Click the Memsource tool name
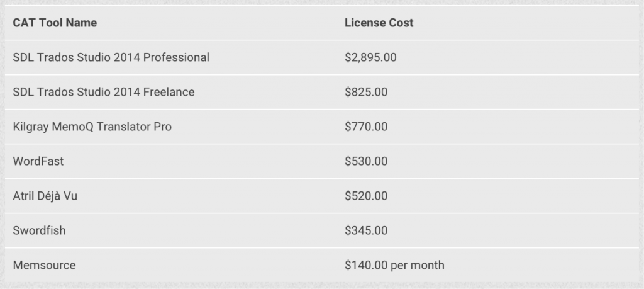The image size is (644, 289). tap(44, 265)
